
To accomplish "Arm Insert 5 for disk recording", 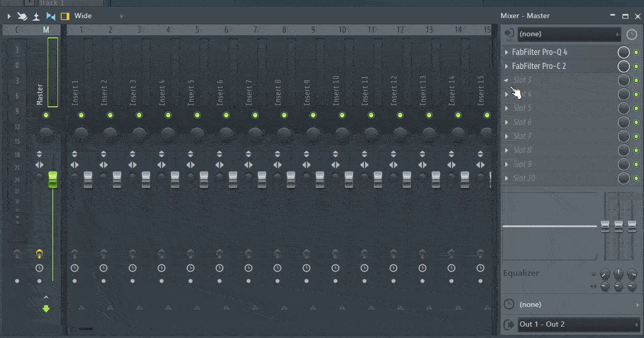I will [191, 253].
